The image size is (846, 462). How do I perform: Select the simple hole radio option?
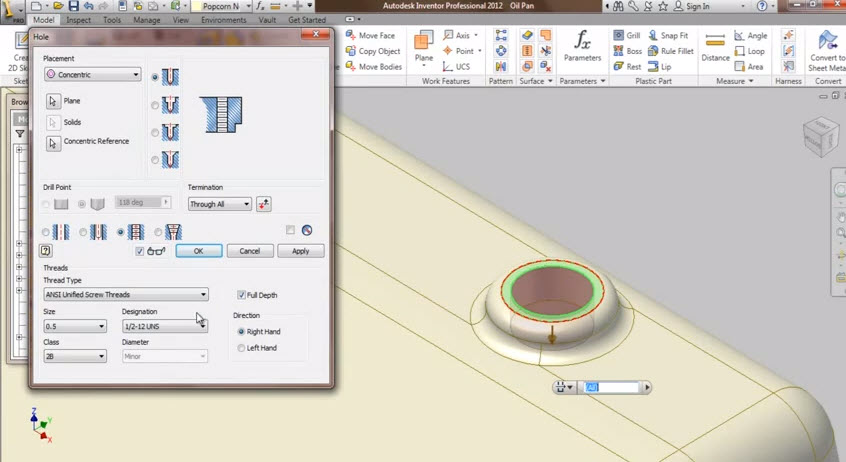pos(45,232)
